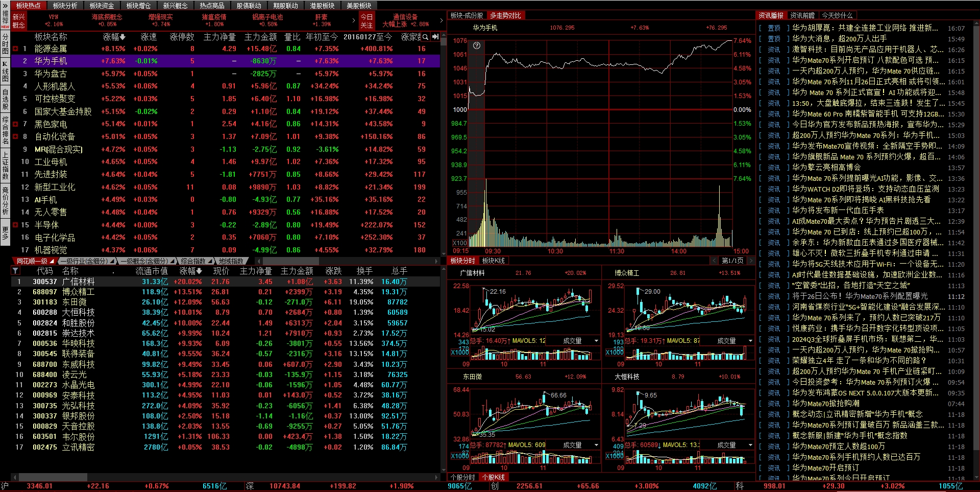
Task: Open 成交量 dropdown under 广信材料 chart
Action: (x=596, y=341)
